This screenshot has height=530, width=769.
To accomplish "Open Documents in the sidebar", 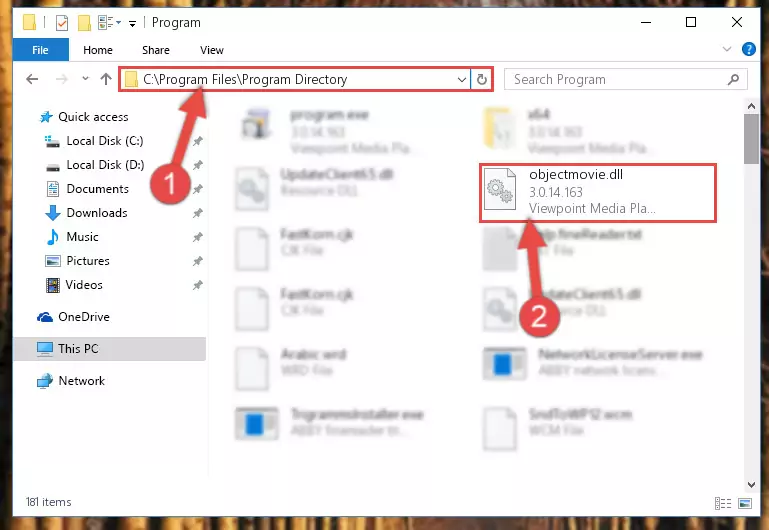I will 98,189.
